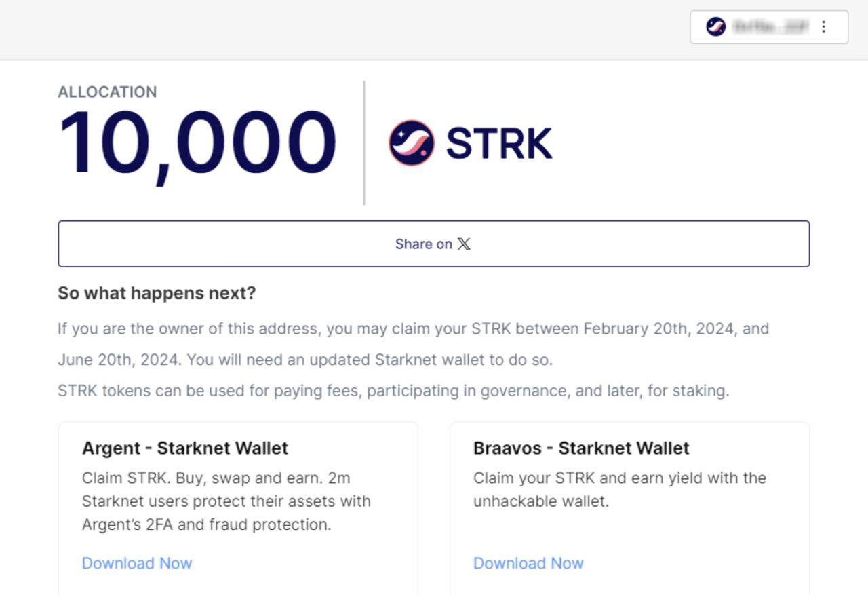
Task: Open the three-dot wallet options menu
Action: pyautogui.click(x=823, y=27)
